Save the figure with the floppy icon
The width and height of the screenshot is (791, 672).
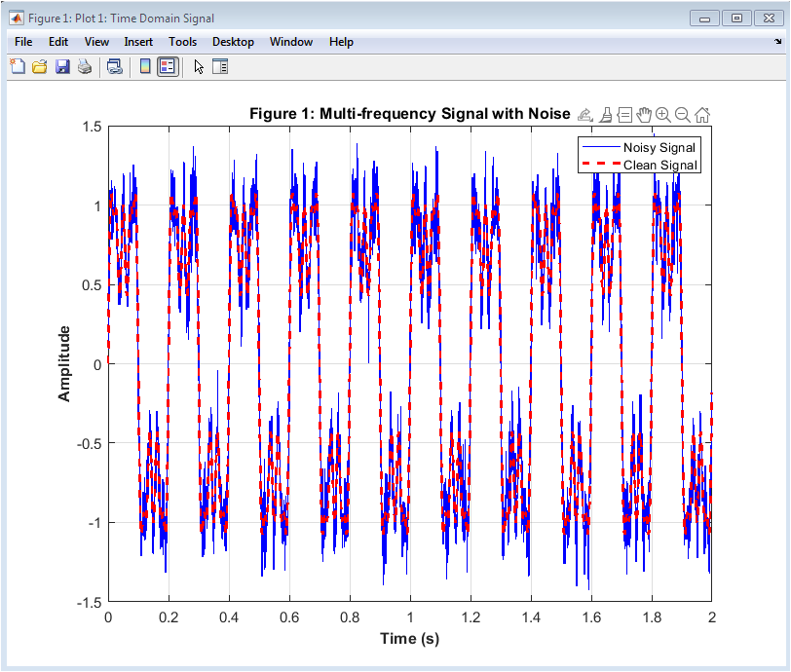tap(62, 66)
